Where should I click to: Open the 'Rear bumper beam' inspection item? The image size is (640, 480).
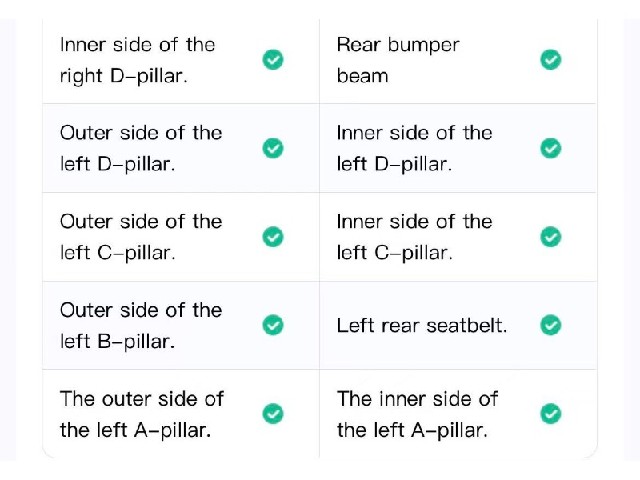[x=398, y=60]
